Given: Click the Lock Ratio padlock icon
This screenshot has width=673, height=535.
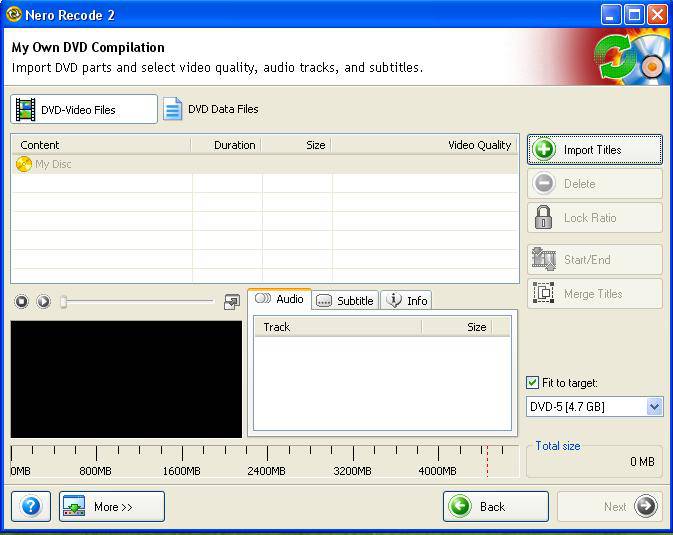Looking at the screenshot, I should 544,218.
